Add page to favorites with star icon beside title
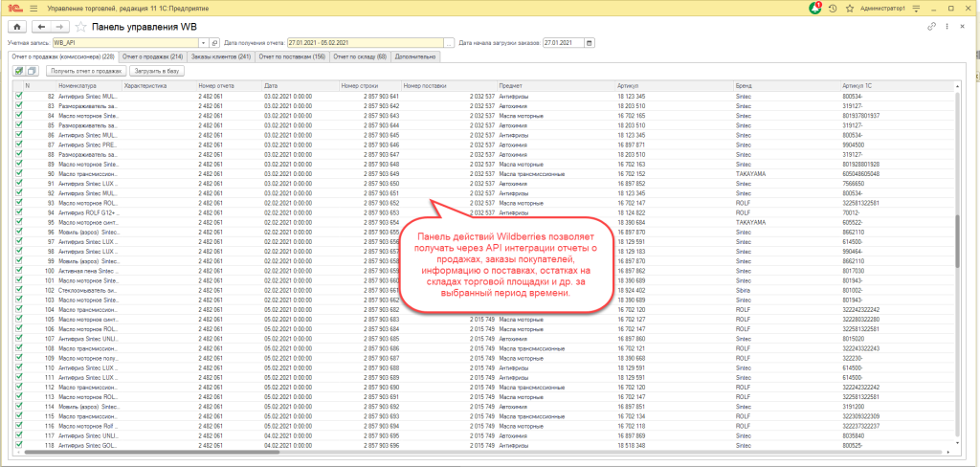This screenshot has width=980, height=467. (x=80, y=27)
